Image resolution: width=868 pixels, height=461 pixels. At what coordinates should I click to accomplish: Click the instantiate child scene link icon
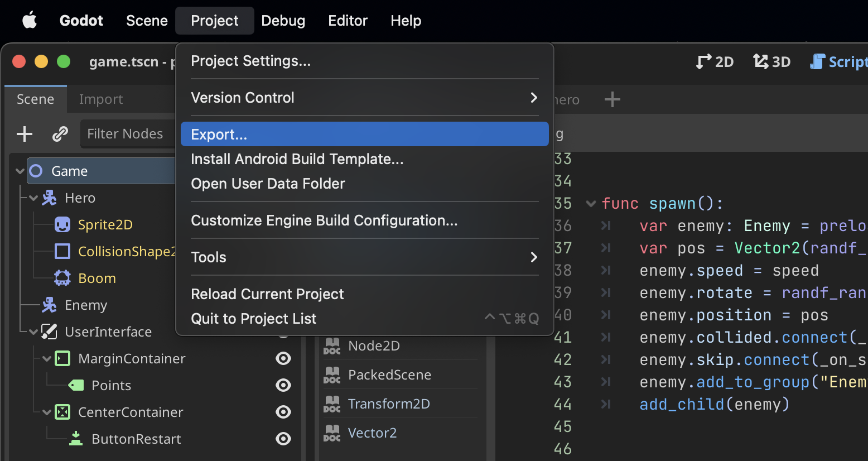point(60,134)
